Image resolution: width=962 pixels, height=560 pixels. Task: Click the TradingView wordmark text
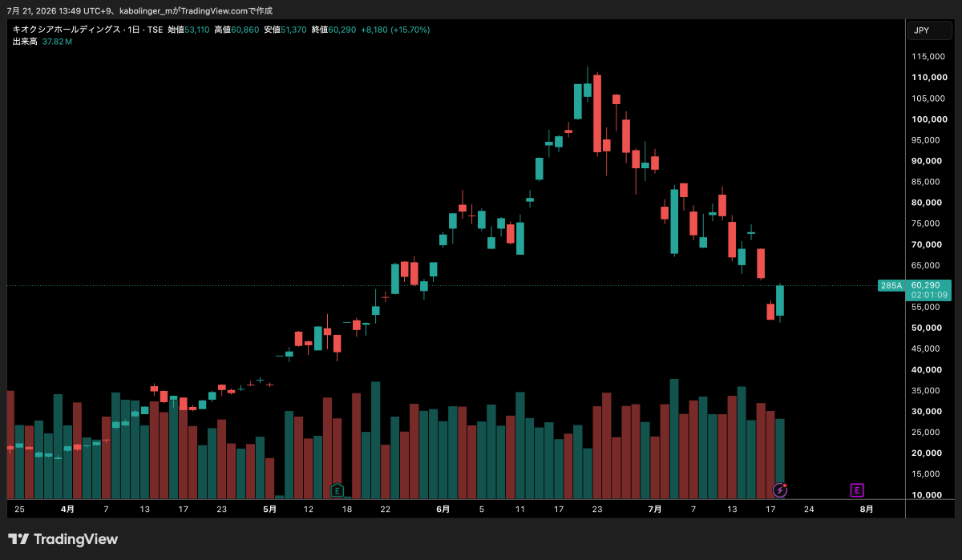(x=76, y=539)
